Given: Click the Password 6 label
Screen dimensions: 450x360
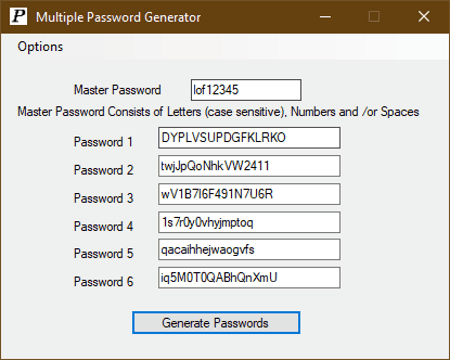Looking at the screenshot, I should pos(103,282).
